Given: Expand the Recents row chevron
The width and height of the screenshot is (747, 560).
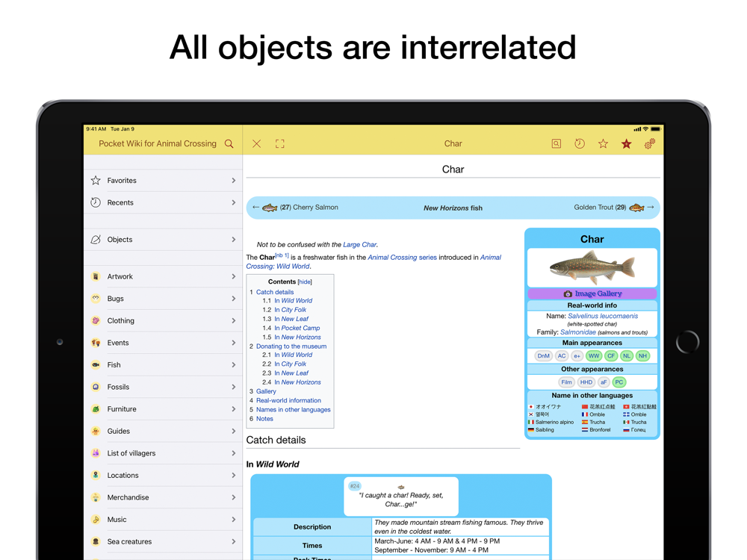Looking at the screenshot, I should 233,202.
